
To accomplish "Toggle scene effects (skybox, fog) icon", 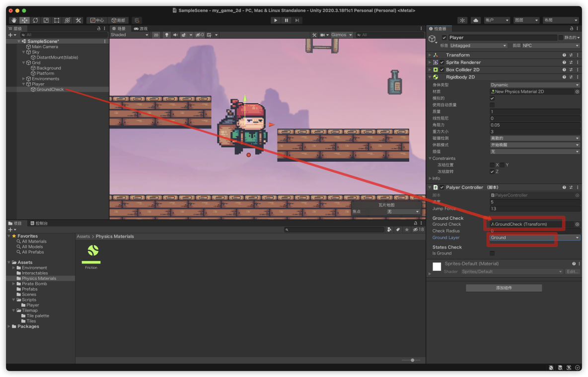I will tap(184, 35).
